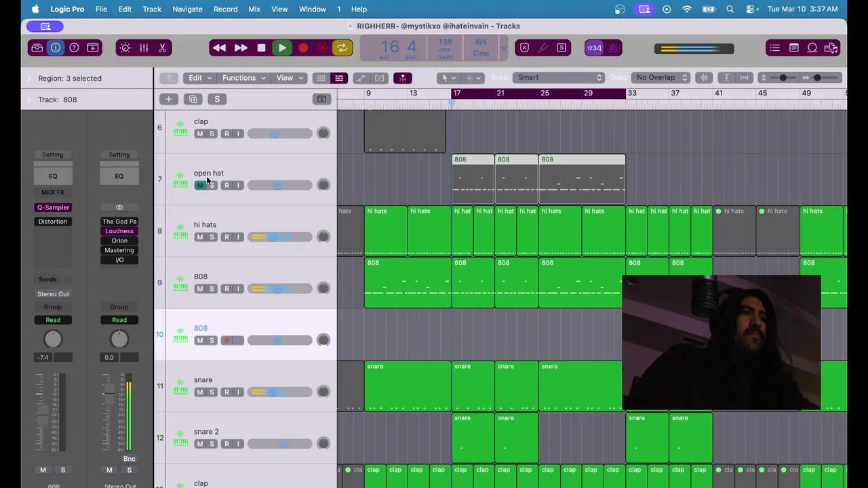The width and height of the screenshot is (868, 488).
Task: Click the Distortion audio effect slot
Action: [x=53, y=222]
